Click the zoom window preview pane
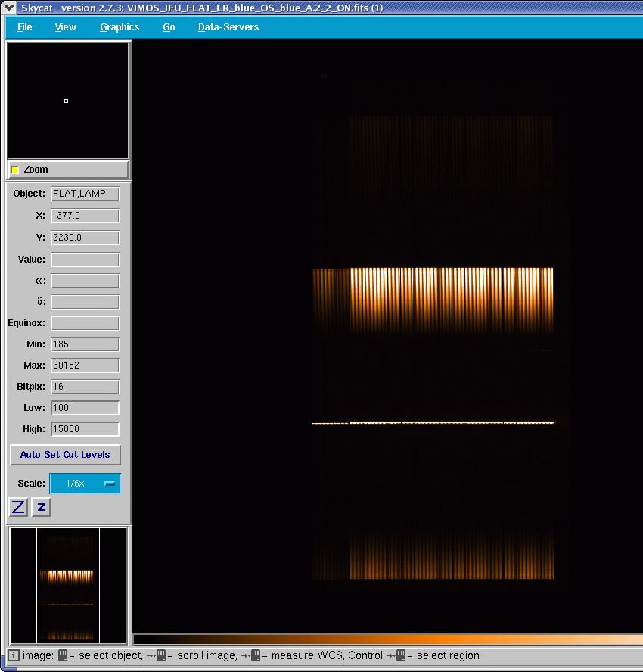643x672 pixels. [68, 101]
